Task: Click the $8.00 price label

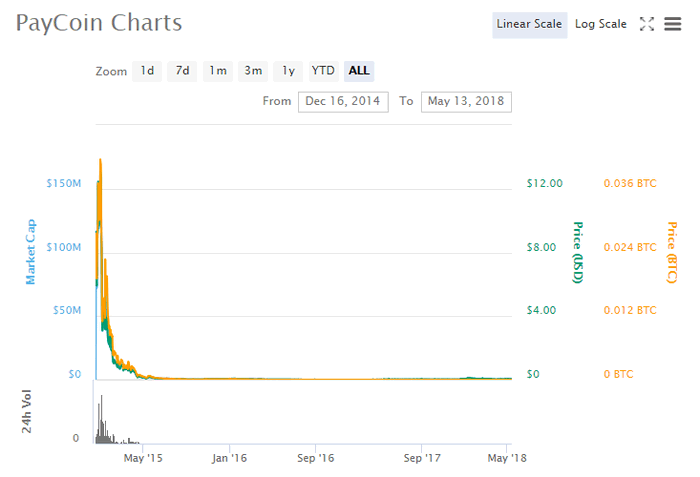Action: tap(542, 247)
